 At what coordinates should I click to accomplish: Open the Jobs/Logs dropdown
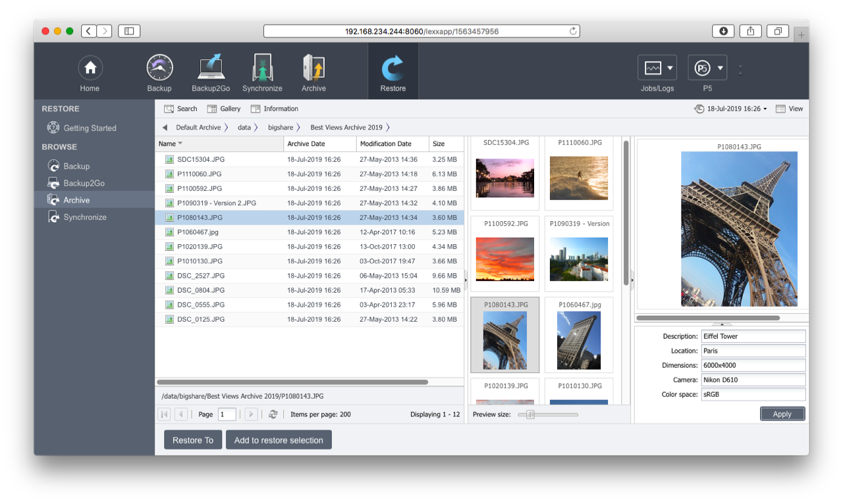pos(657,68)
